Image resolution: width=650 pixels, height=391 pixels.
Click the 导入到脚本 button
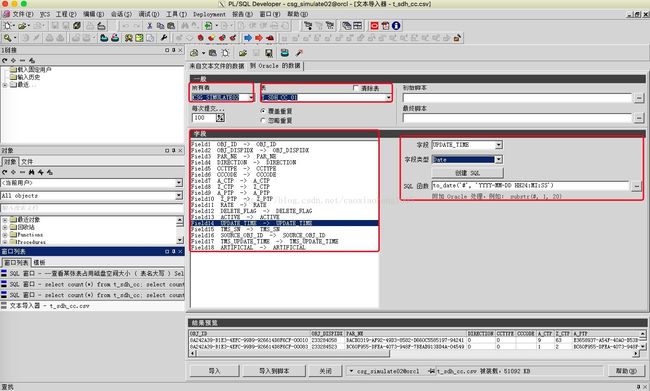(274, 371)
